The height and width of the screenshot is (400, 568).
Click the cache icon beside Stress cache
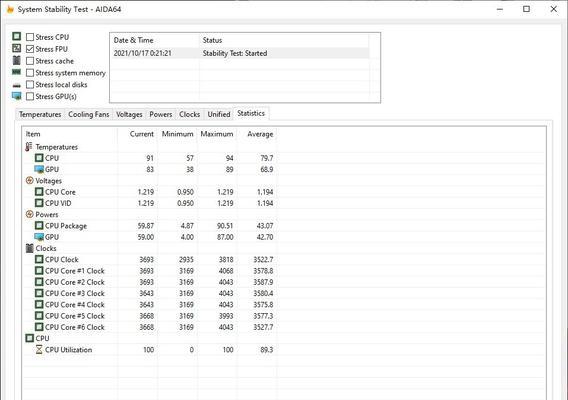17,60
